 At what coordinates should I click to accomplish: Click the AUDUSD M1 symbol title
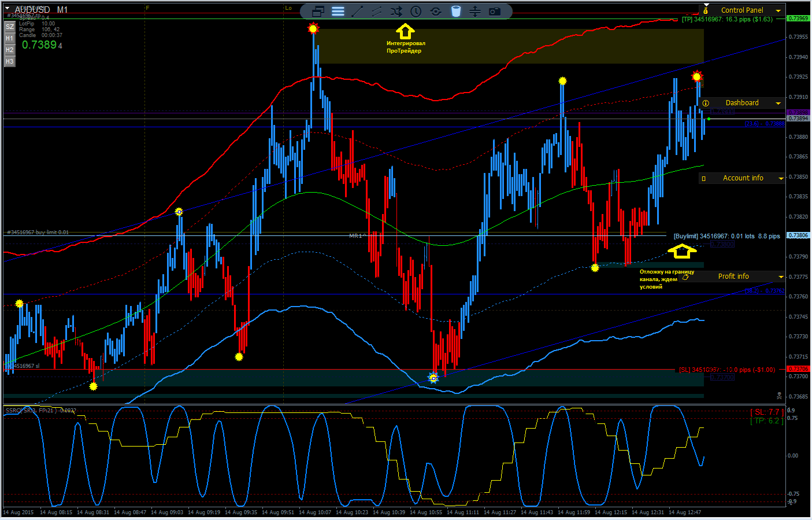(x=41, y=10)
